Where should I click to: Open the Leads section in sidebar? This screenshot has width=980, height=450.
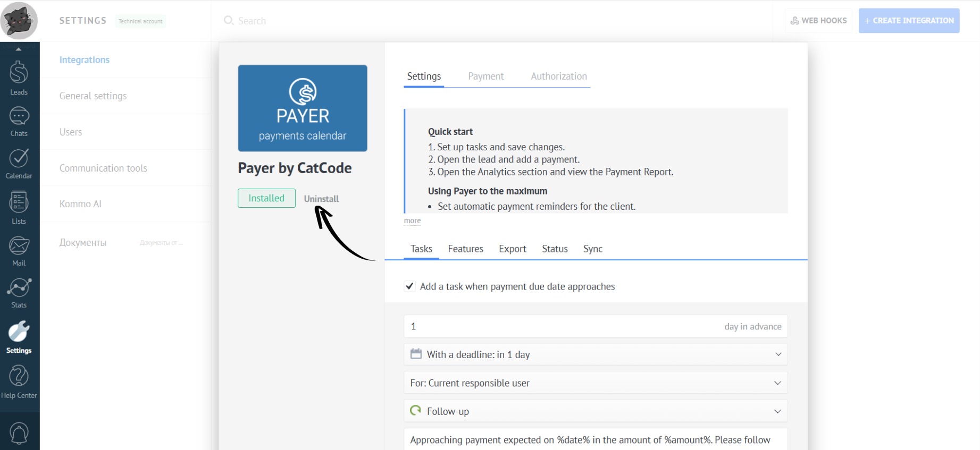19,78
